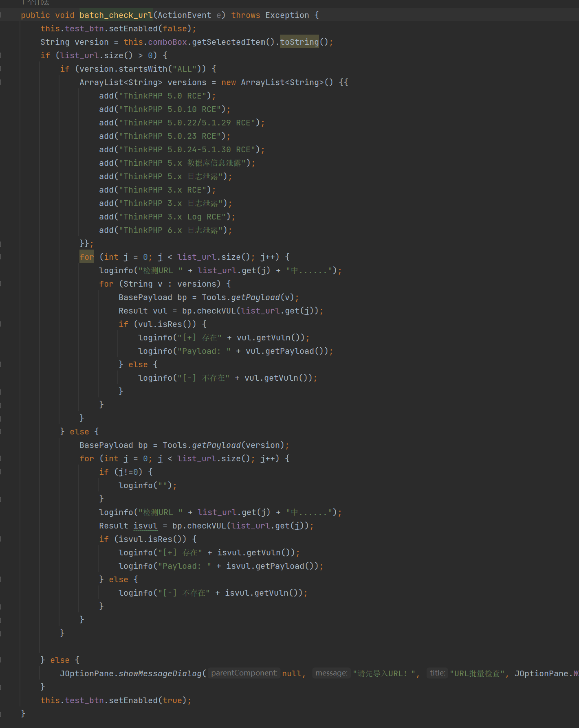The image size is (579, 728).
Task: Click the "ThinkPHP 3.x 日志泄露" string
Action: point(171,203)
